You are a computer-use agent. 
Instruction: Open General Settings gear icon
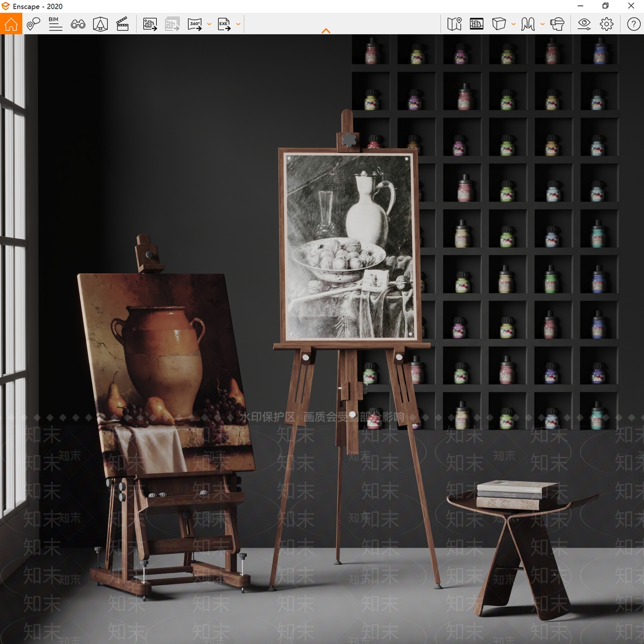click(x=607, y=24)
